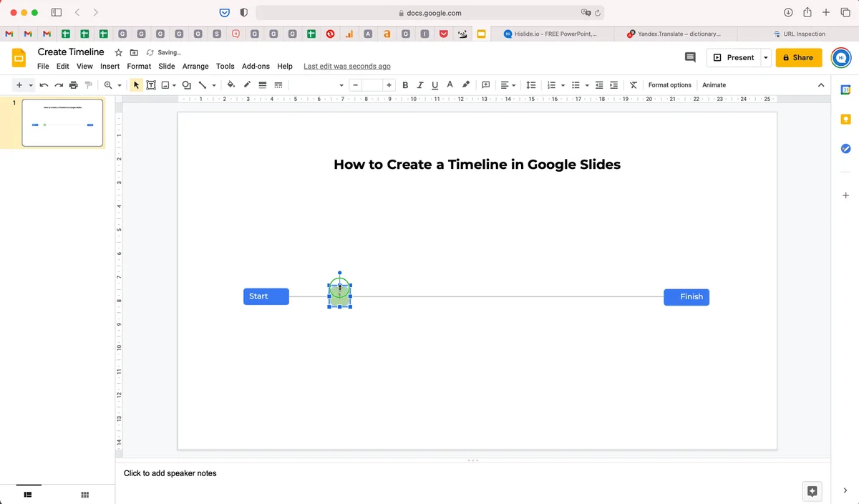Open the Slide menu
The image size is (859, 504).
pos(167,66)
